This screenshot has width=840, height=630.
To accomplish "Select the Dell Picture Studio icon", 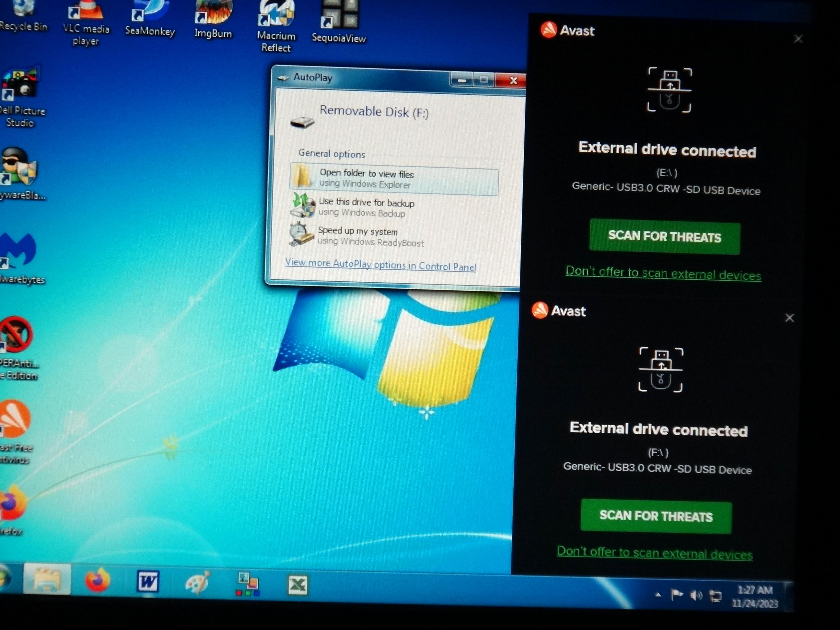I will click(x=21, y=97).
